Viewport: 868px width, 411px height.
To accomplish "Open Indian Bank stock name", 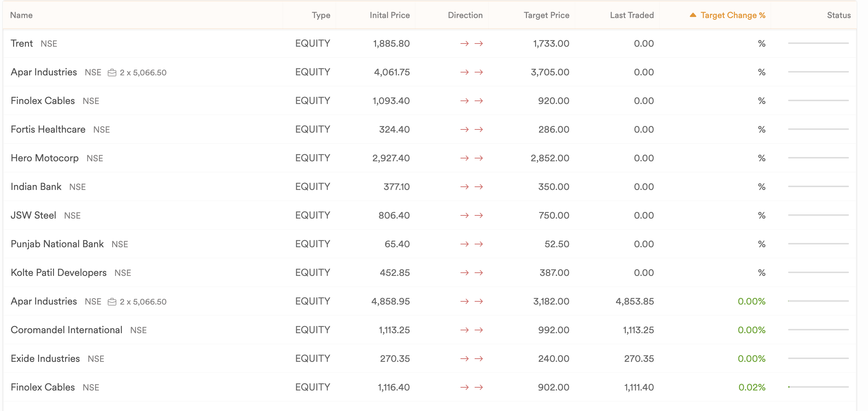I will pyautogui.click(x=36, y=187).
